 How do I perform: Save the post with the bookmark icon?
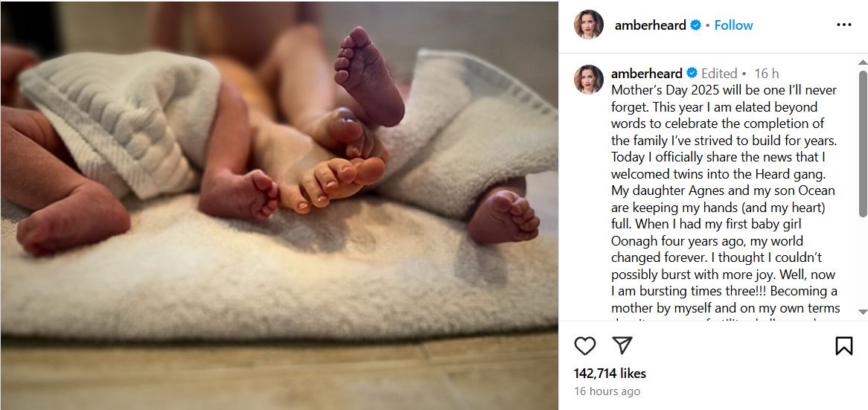(x=843, y=346)
